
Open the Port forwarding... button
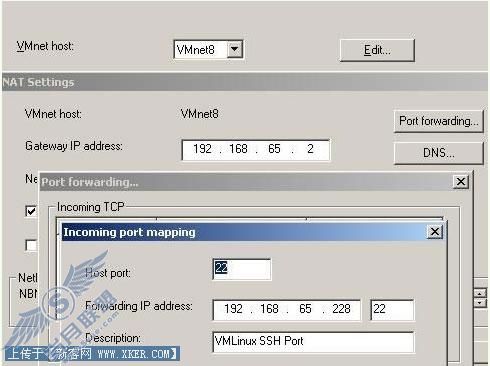tap(439, 121)
